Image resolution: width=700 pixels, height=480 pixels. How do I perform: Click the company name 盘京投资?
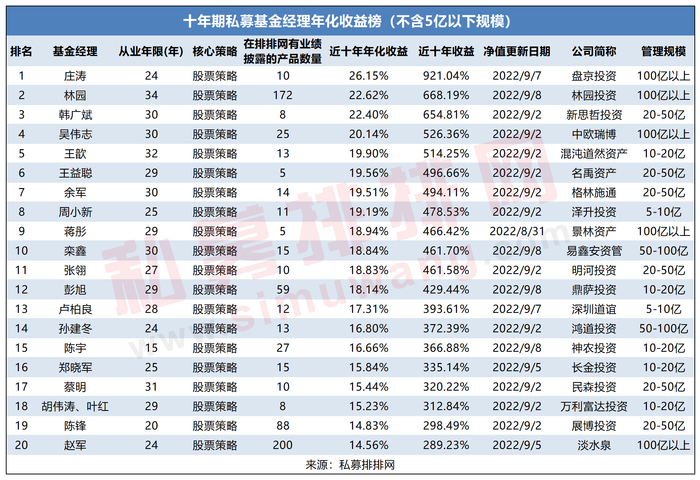pos(594,76)
